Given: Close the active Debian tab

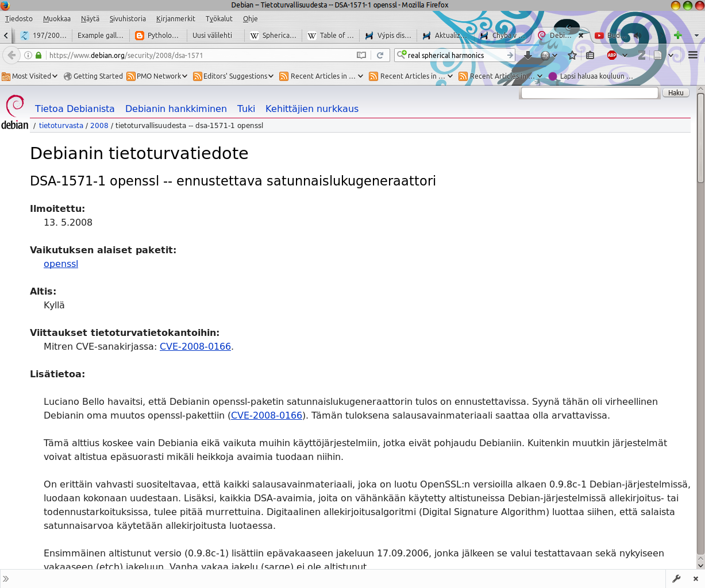Looking at the screenshot, I should (x=581, y=35).
